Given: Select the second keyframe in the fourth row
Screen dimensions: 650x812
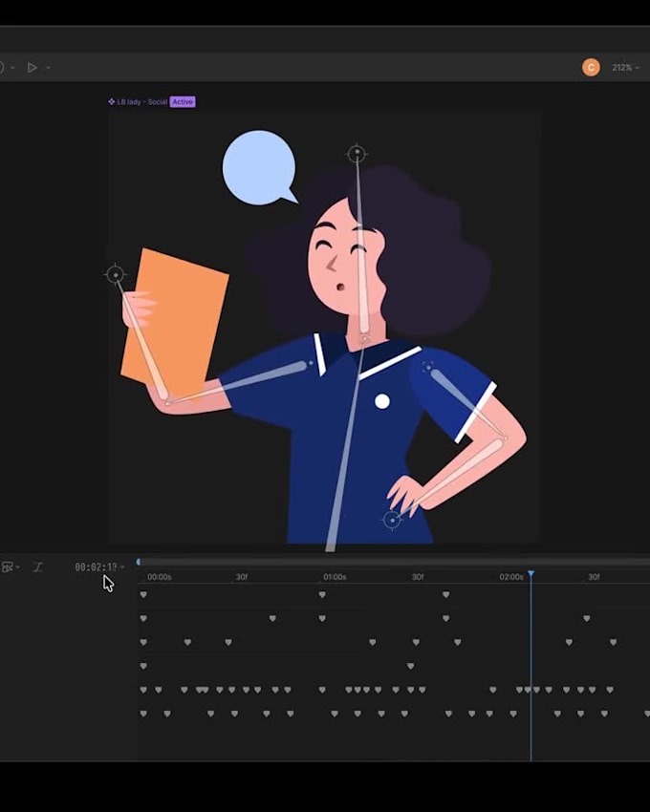Looking at the screenshot, I should coord(410,666).
